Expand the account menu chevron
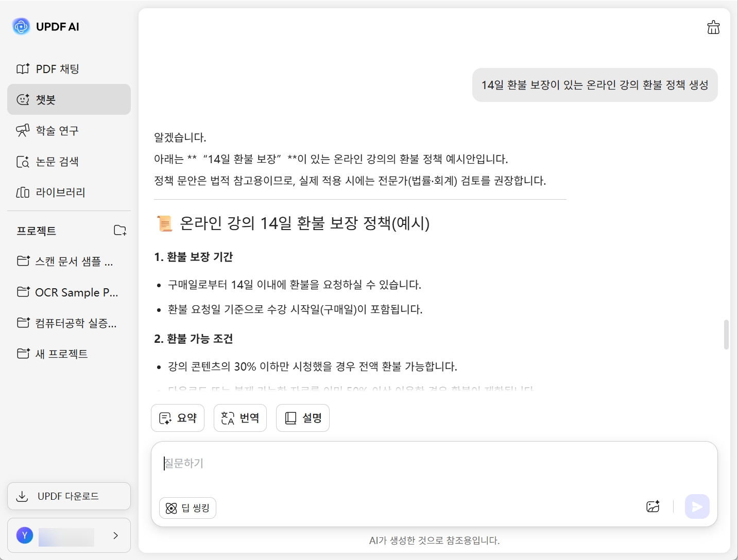Screen dimensions: 738x560 [x=116, y=535]
